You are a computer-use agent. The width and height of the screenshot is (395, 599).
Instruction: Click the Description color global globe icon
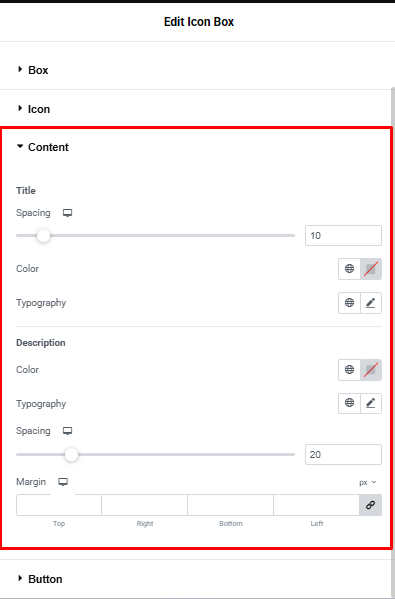(x=349, y=369)
